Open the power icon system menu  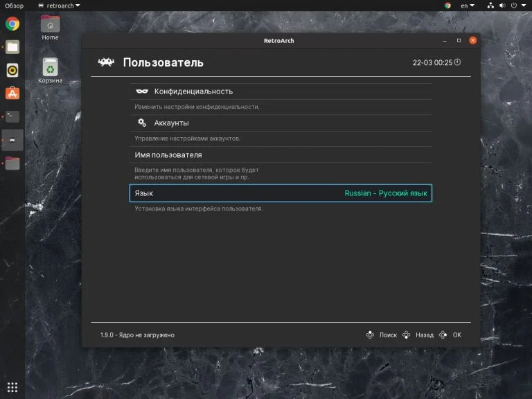point(514,6)
